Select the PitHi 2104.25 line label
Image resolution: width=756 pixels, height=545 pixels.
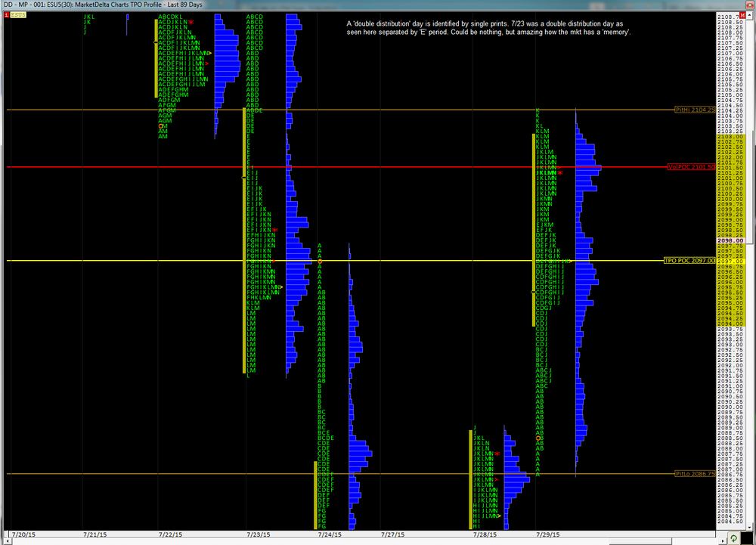695,110
